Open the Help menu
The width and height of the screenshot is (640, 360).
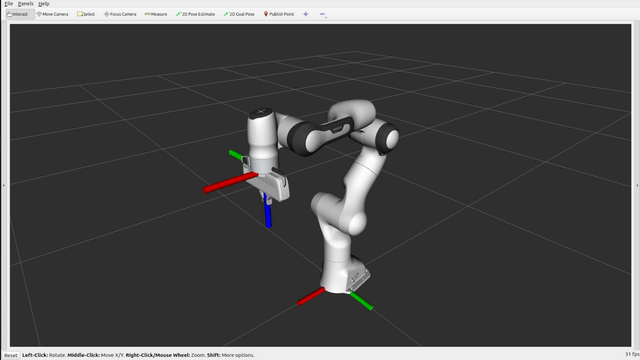click(x=44, y=4)
